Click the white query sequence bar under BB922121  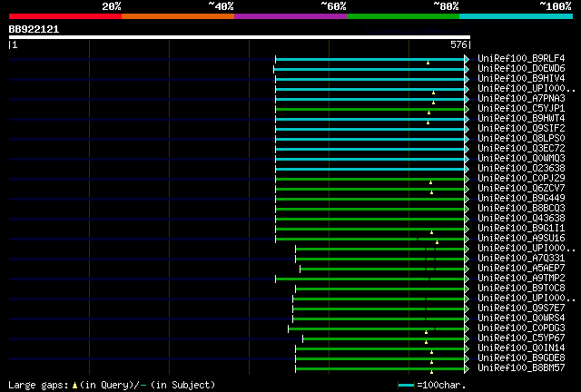pos(240,37)
